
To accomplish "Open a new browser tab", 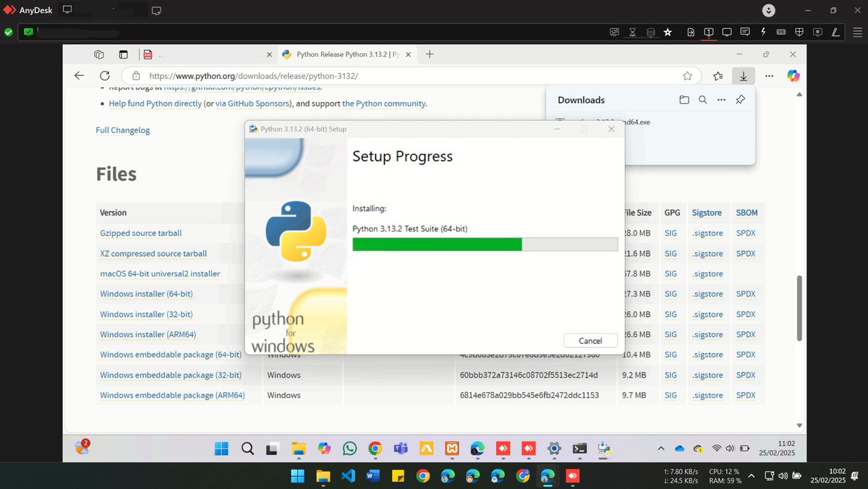I will tap(430, 54).
